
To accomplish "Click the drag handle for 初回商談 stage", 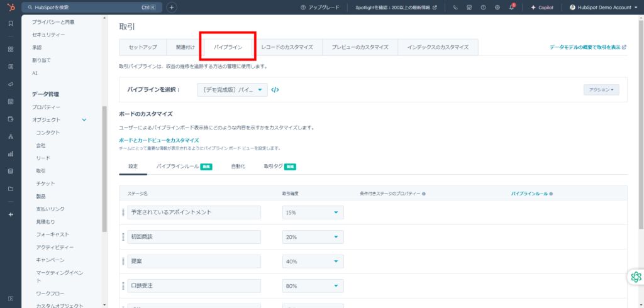I will [123, 237].
